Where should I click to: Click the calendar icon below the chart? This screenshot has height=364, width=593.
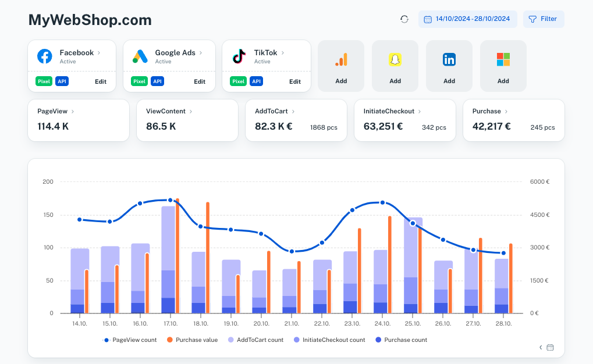(x=551, y=347)
